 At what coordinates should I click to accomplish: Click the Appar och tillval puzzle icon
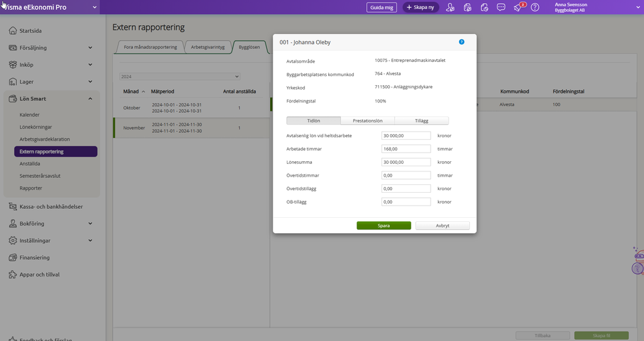coord(12,274)
